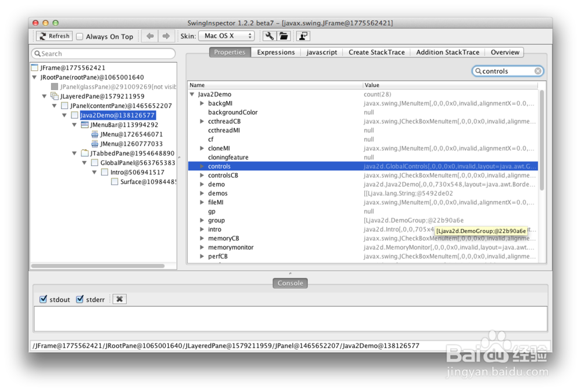Collapse the JLayeredPane@1579211959 node
This screenshot has width=581, height=392.
click(44, 96)
